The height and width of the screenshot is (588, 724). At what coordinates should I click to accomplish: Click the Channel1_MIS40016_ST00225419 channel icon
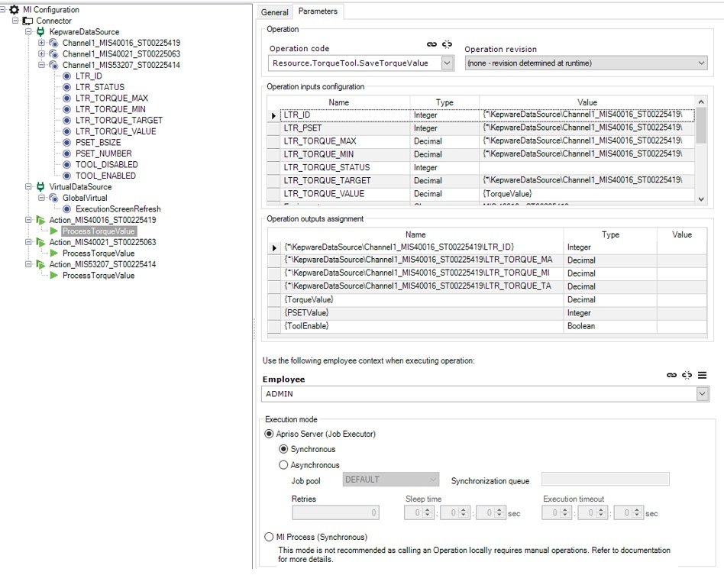[53, 43]
